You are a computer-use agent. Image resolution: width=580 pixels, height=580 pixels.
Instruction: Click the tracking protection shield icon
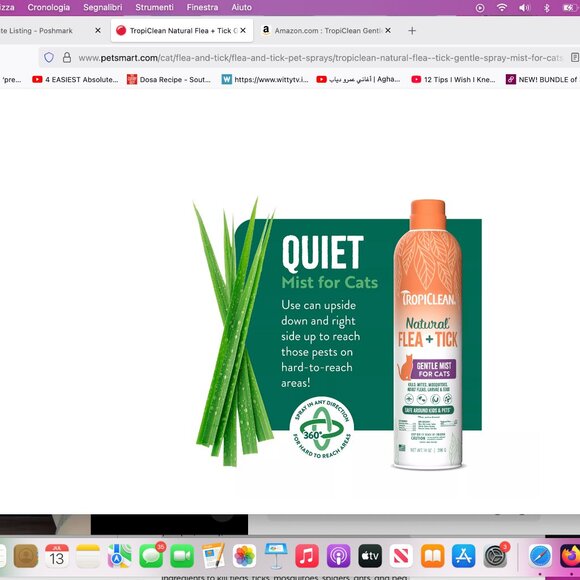(49, 57)
